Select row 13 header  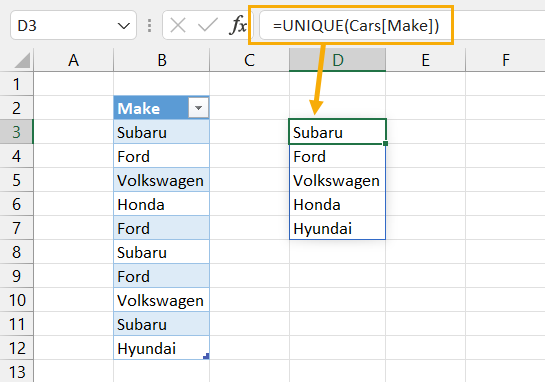pos(16,371)
